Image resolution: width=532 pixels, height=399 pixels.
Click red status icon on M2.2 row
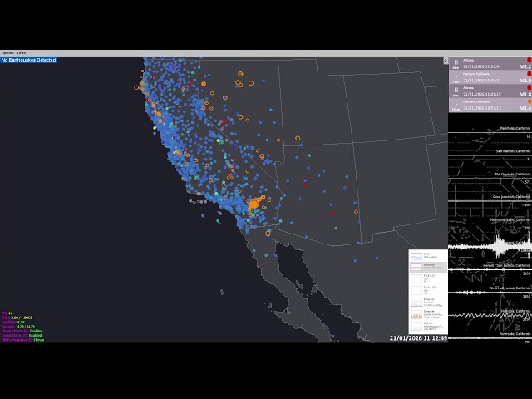pos(529,60)
